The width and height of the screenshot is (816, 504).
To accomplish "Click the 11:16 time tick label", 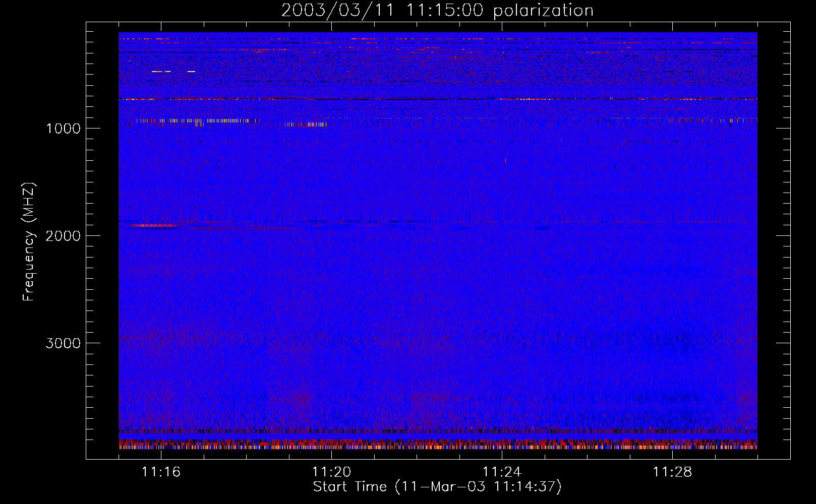I will pos(161,472).
